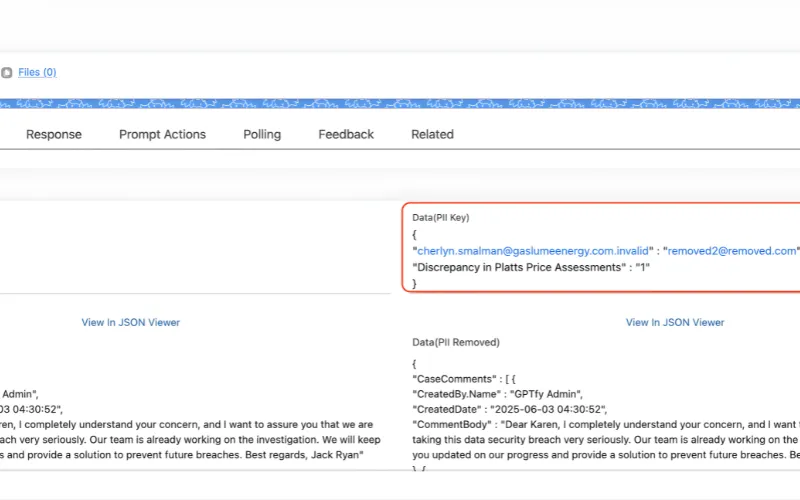The height and width of the screenshot is (500, 800).
Task: Open the Files (0) link
Action: (37, 73)
